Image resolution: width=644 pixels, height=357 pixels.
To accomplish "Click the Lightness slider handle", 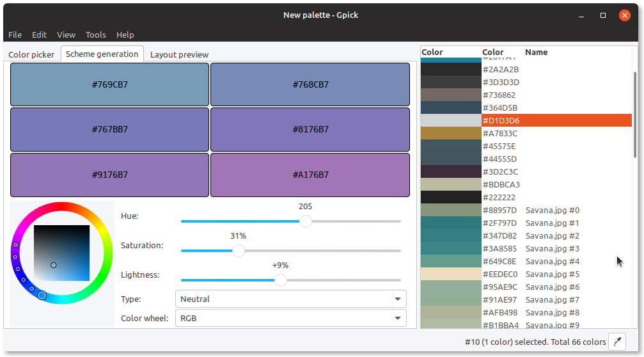I will [281, 280].
